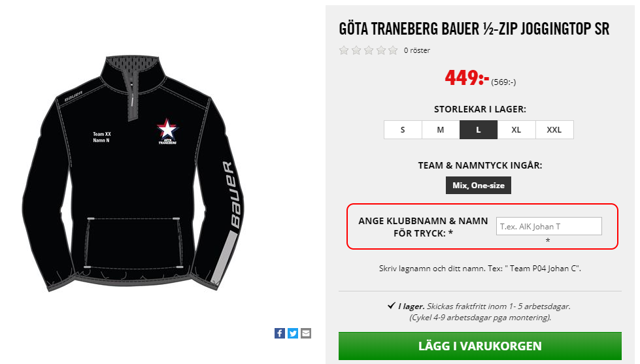Rate product three stars
Image resolution: width=640 pixels, height=364 pixels.
click(369, 50)
